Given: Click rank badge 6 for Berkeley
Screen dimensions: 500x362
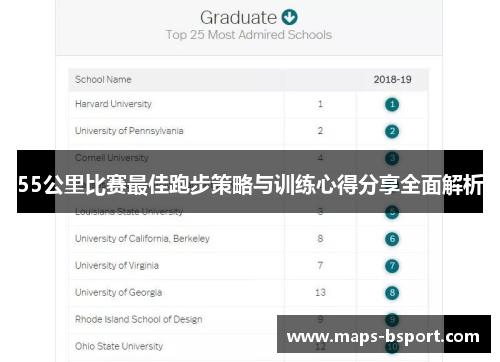Looking at the screenshot, I should tap(392, 239).
